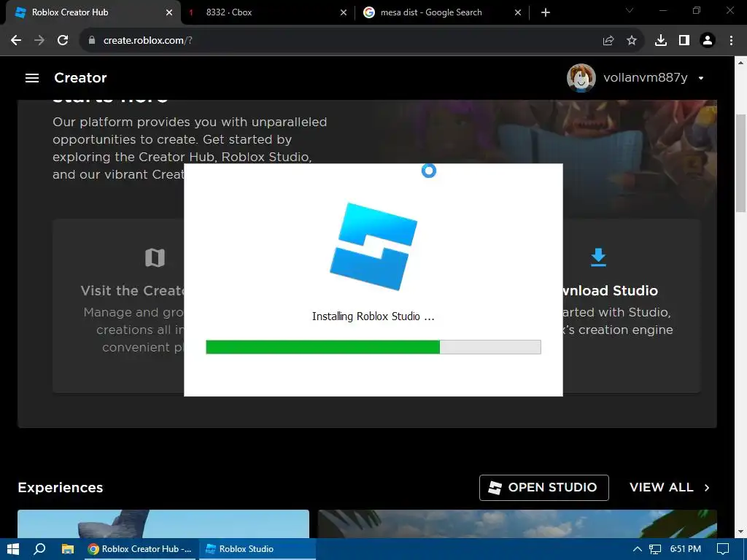Open the Windows notification center icon
Image resolution: width=747 pixels, height=560 pixels.
(723, 549)
